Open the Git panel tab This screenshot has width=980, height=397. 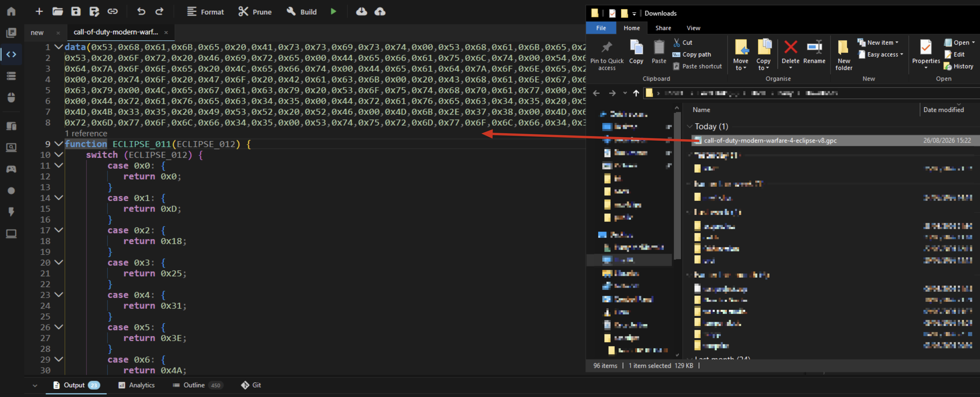251,385
